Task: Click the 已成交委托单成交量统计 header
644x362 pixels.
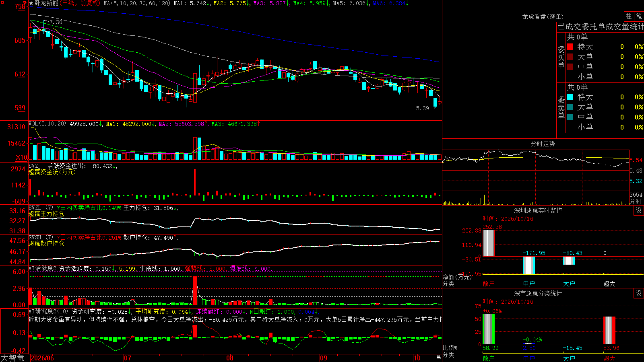Action: point(601,27)
